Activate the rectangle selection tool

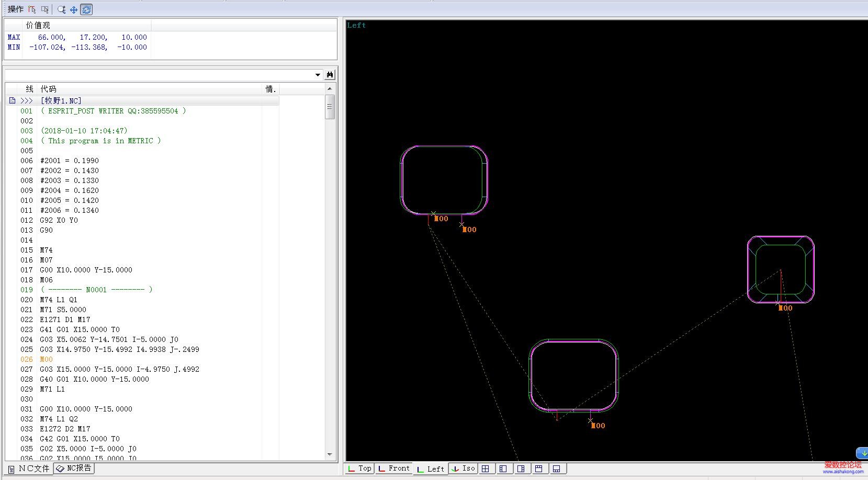pos(45,9)
